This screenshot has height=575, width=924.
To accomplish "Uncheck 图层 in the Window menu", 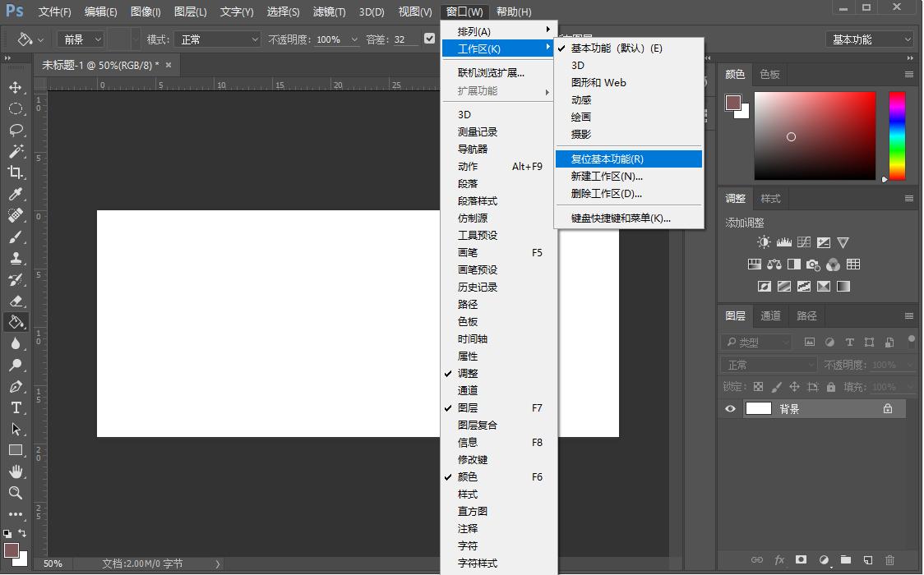I will click(x=467, y=407).
